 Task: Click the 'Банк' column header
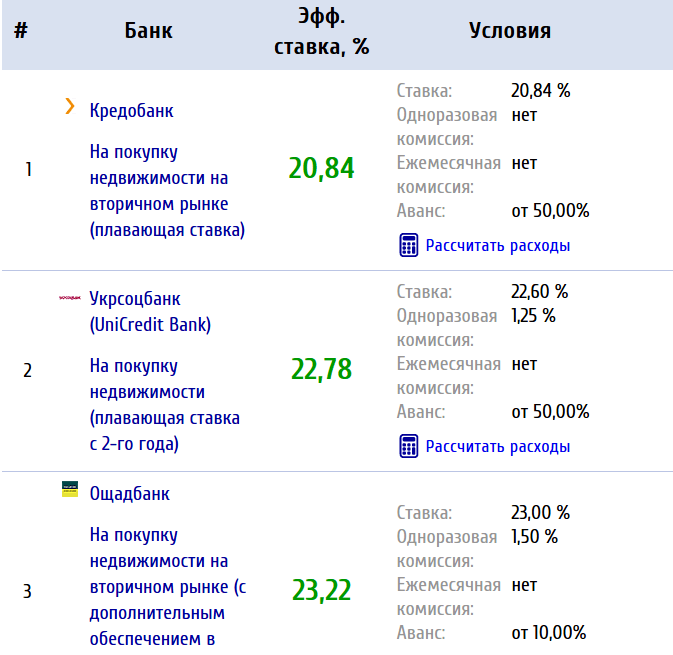click(x=149, y=31)
